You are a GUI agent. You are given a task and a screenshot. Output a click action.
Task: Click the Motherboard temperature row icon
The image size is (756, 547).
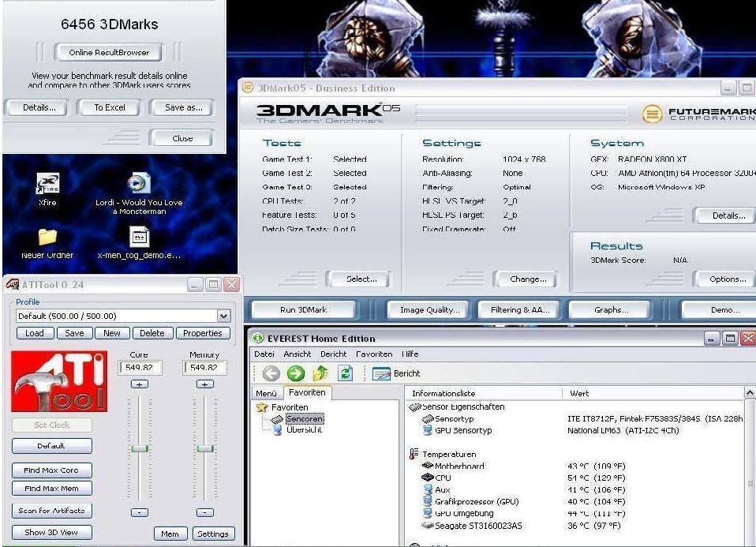(427, 466)
